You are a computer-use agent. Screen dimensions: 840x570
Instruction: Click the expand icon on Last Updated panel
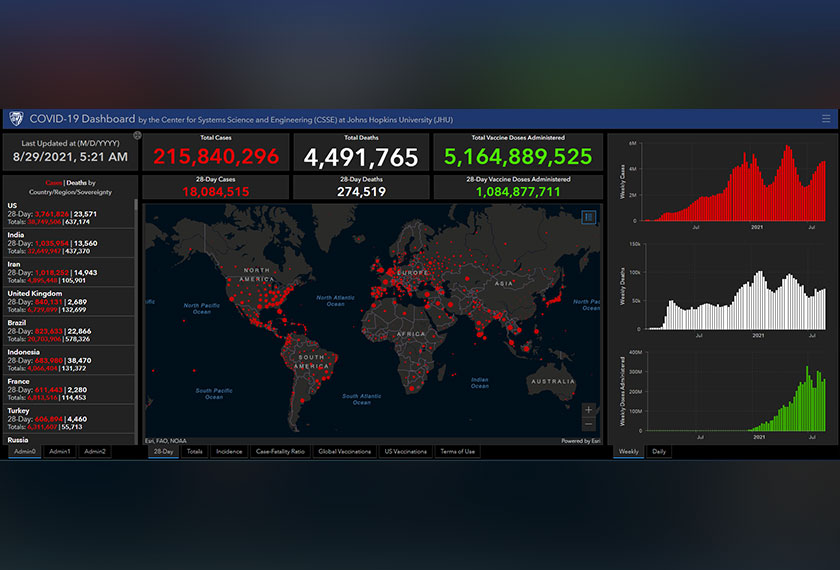[x=137, y=135]
